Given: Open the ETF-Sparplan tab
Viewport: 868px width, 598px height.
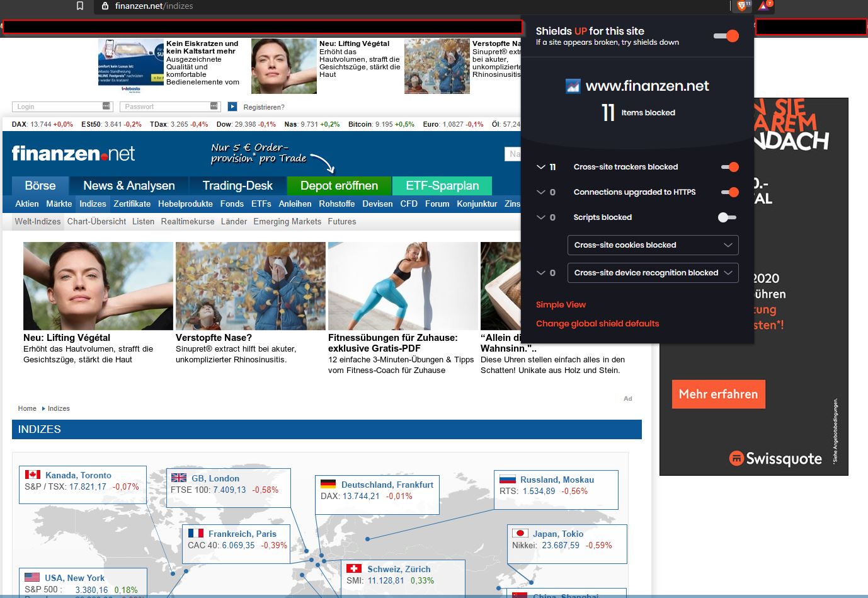Looking at the screenshot, I should (442, 186).
